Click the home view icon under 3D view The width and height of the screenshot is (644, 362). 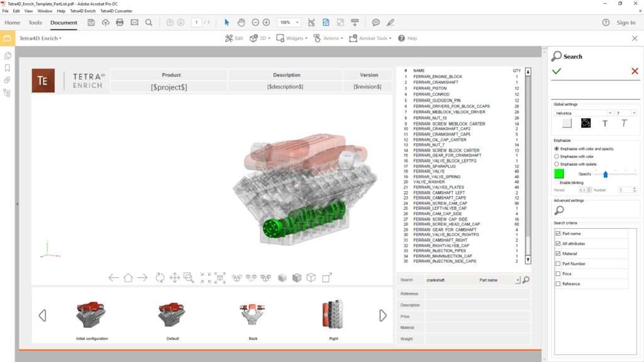tap(128, 278)
